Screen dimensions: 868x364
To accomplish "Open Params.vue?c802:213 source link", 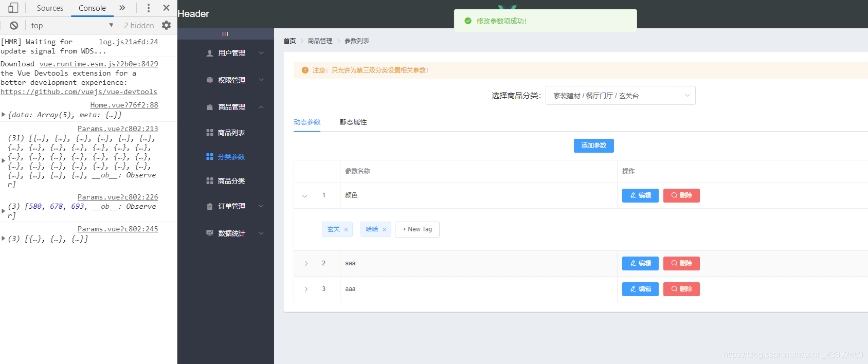I will pos(118,129).
